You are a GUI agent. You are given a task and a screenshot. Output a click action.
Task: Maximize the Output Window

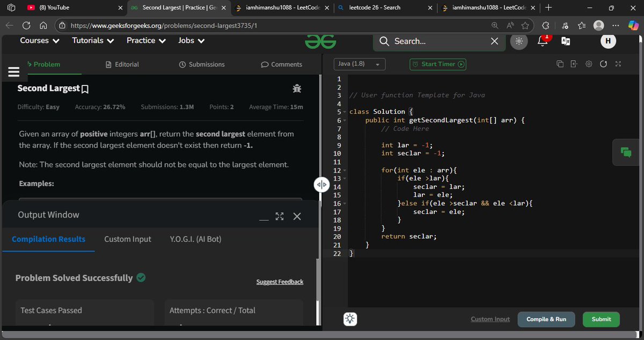coord(279,216)
